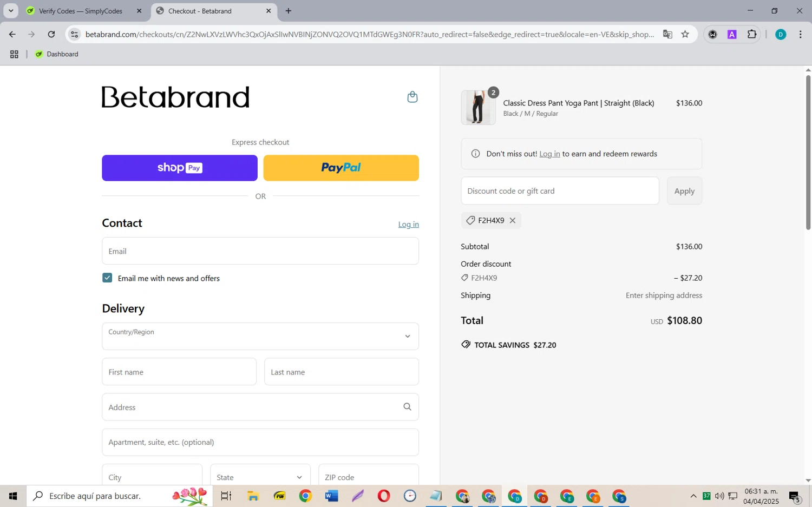Click the Apply discount button
Viewport: 812px width, 507px height.
[x=684, y=190]
